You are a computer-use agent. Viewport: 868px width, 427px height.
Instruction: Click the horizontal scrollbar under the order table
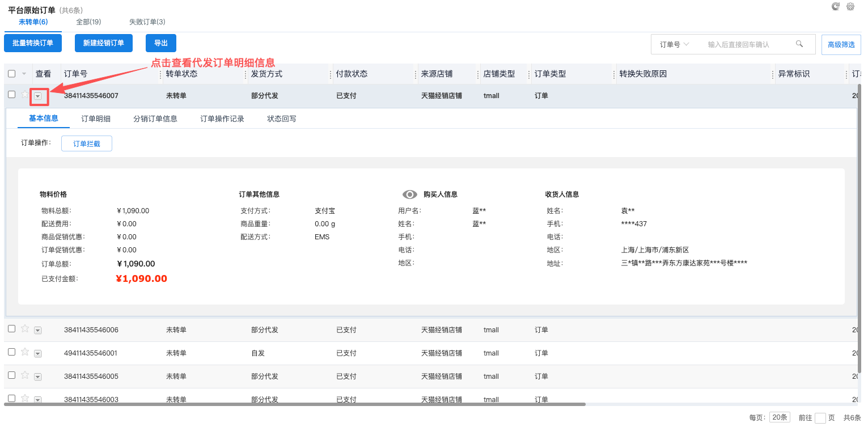click(295, 404)
